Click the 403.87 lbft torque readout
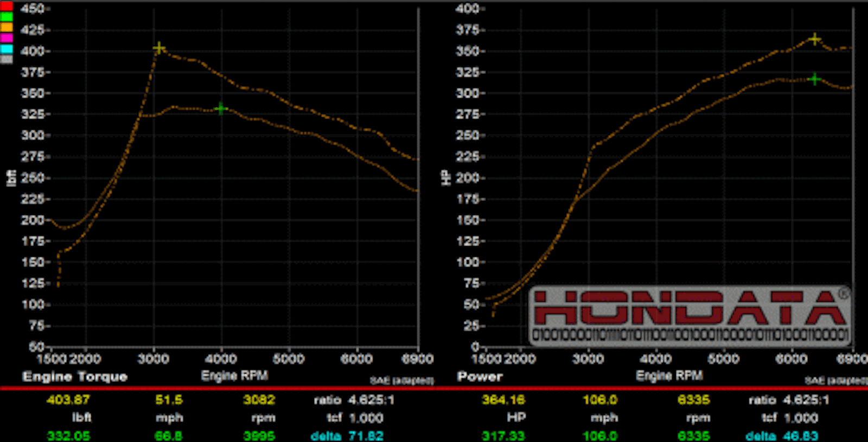 (68, 400)
